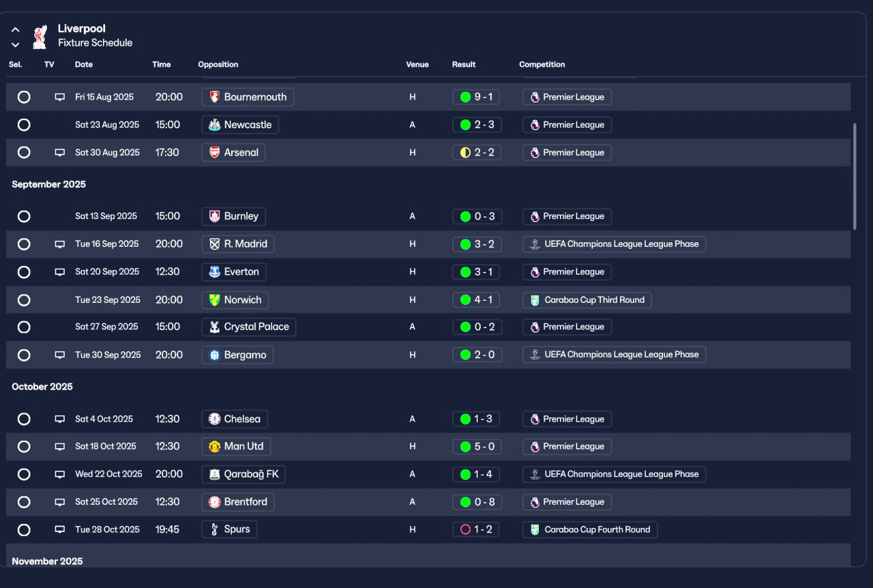Image resolution: width=873 pixels, height=588 pixels.
Task: Click the TV icon in the Everton row
Action: (x=60, y=271)
